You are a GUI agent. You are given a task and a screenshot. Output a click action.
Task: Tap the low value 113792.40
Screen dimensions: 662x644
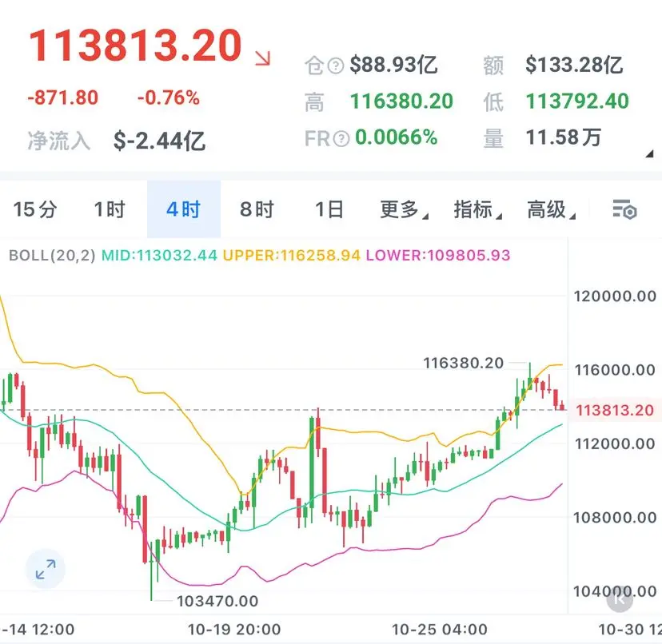click(x=577, y=101)
